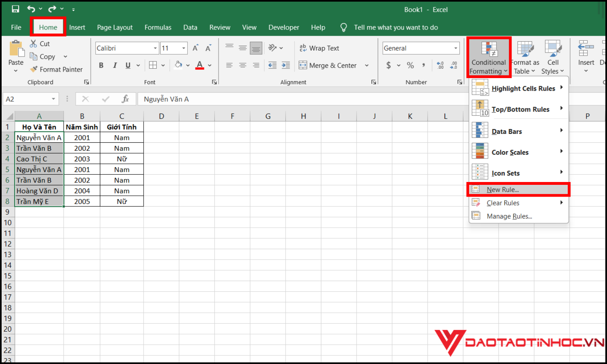Click the Insert Function fx icon
This screenshot has width=607, height=364.
pos(125,99)
